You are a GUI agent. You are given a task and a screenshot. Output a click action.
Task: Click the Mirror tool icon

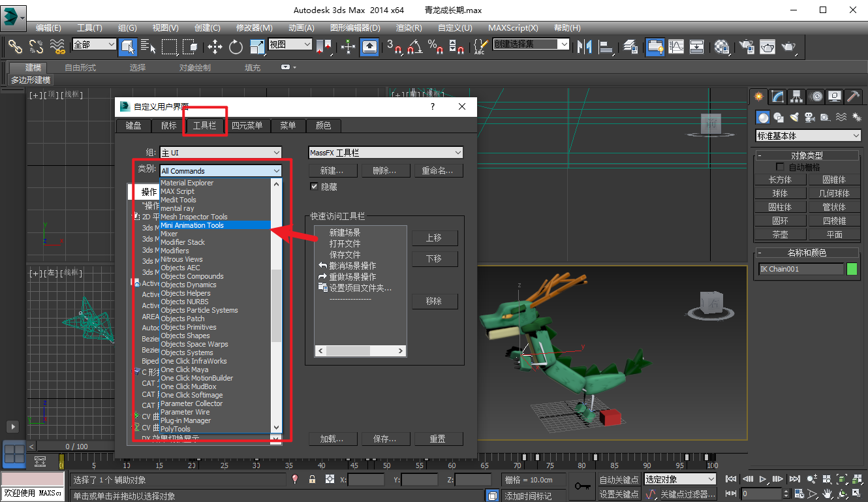click(585, 47)
